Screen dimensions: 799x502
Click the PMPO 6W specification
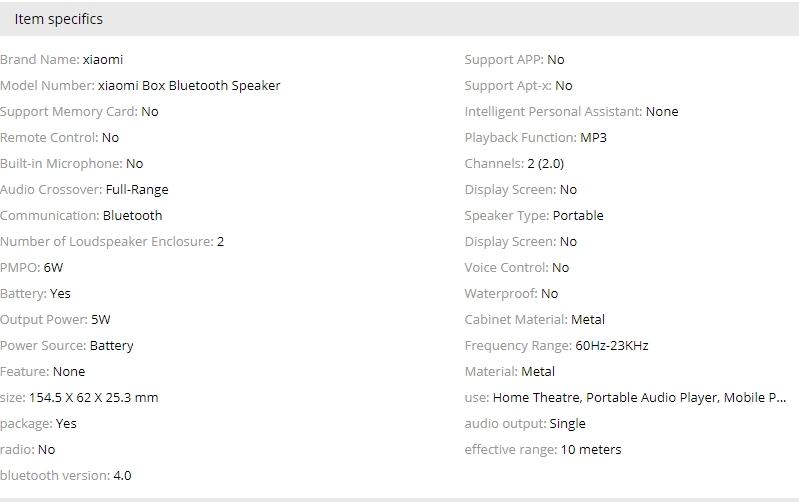tap(32, 268)
